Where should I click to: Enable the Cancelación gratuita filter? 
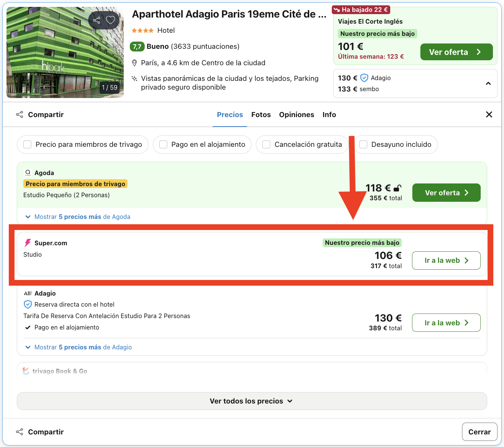[266, 145]
